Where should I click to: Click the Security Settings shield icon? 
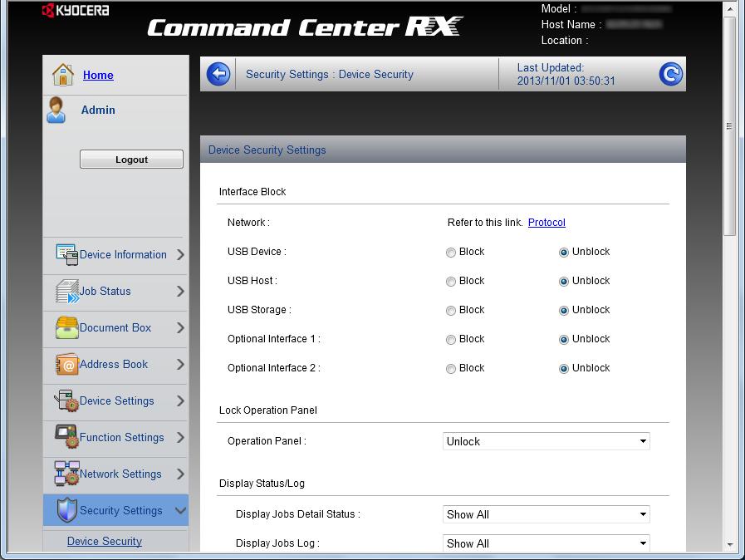click(67, 510)
